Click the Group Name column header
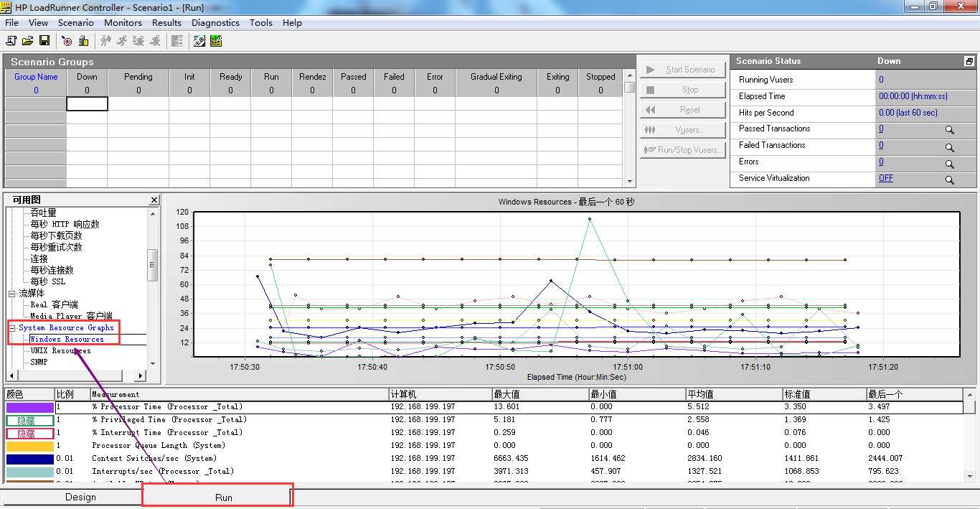980x509 pixels. (36, 77)
